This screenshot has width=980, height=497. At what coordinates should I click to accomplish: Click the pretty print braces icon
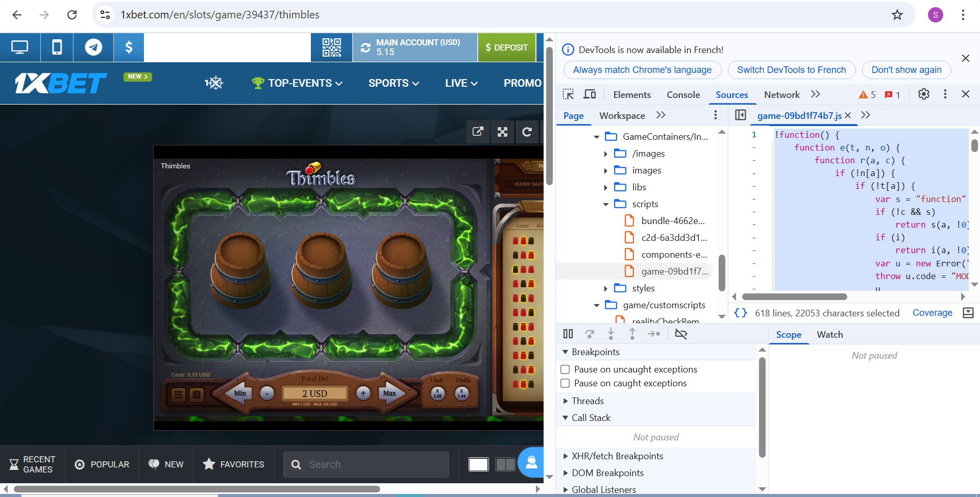click(741, 313)
